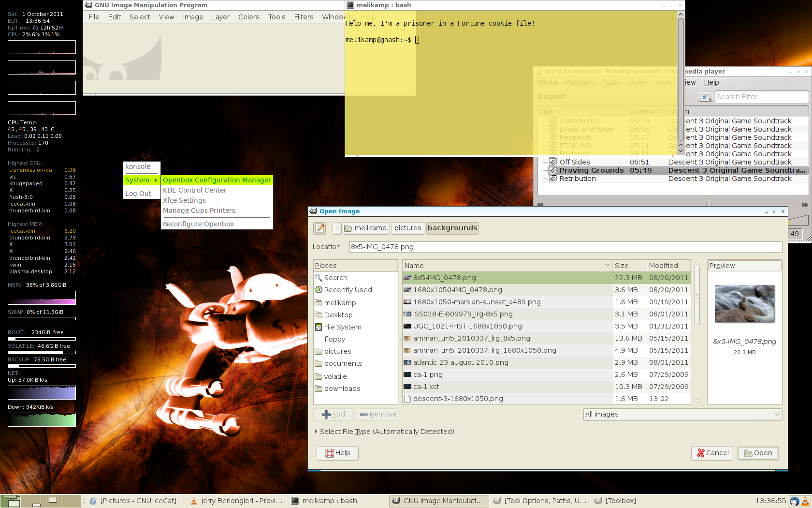Select file 1680x1050-IMG_0478.png

tap(546, 290)
